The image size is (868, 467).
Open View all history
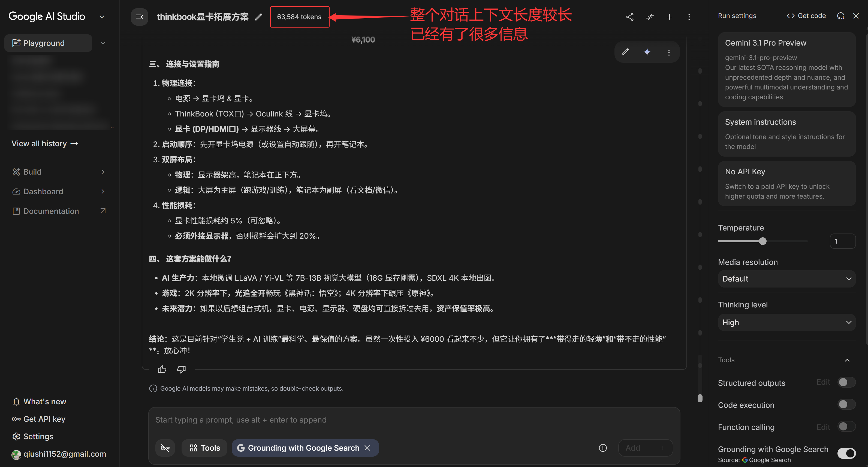click(x=45, y=143)
